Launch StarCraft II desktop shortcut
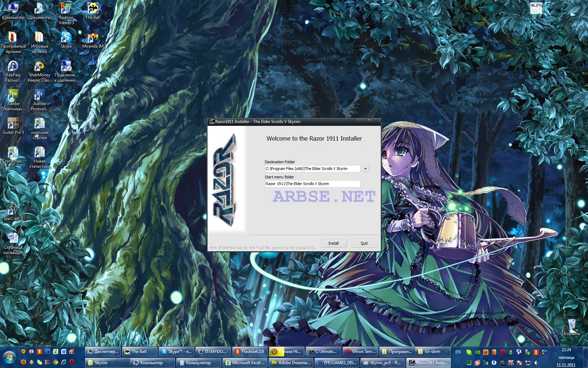Screen dimensions: 588x368 pos(13,212)
